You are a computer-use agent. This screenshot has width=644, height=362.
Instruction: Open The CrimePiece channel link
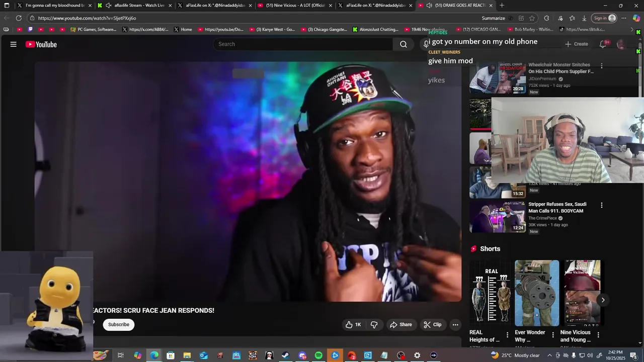tap(542, 218)
